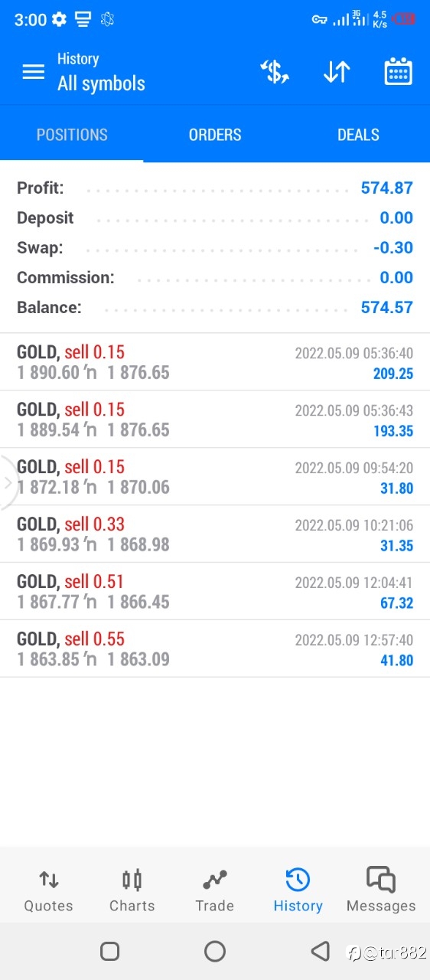The image size is (430, 980).
Task: Go to the Trade section
Action: coord(215,890)
